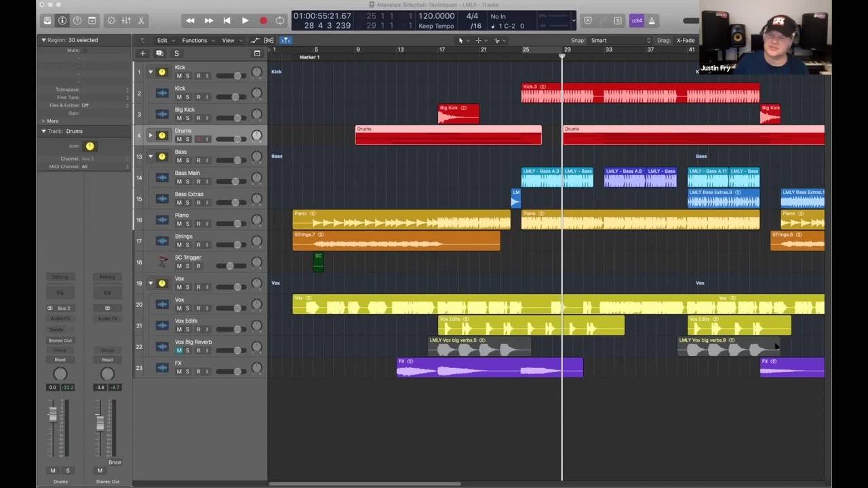Toggle the Metronome click

(x=652, y=21)
